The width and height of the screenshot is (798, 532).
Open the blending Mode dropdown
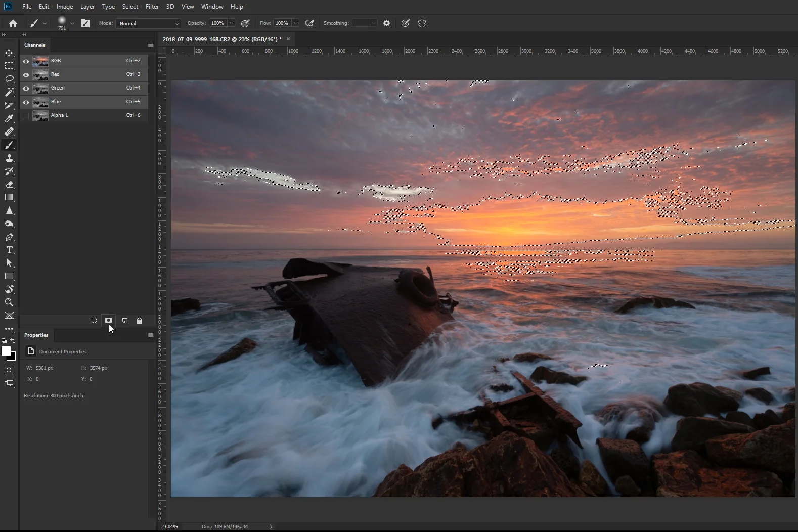[148, 24]
